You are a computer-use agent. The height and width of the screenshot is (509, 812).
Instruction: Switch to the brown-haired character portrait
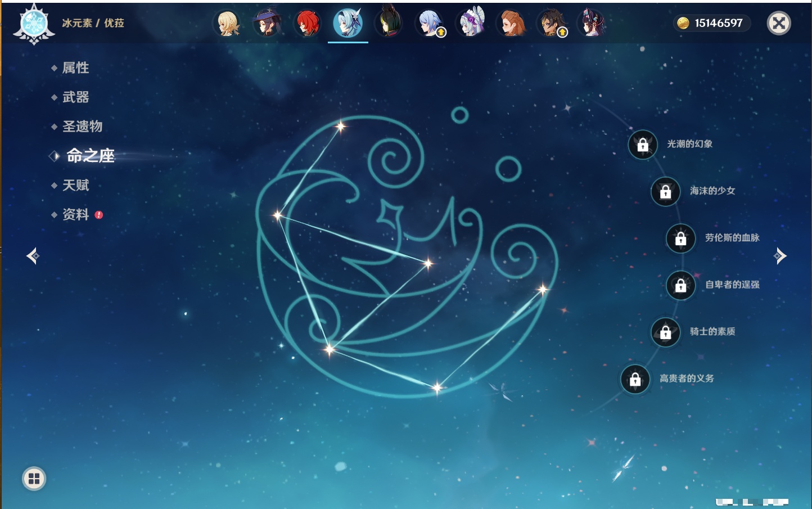pyautogui.click(x=511, y=23)
